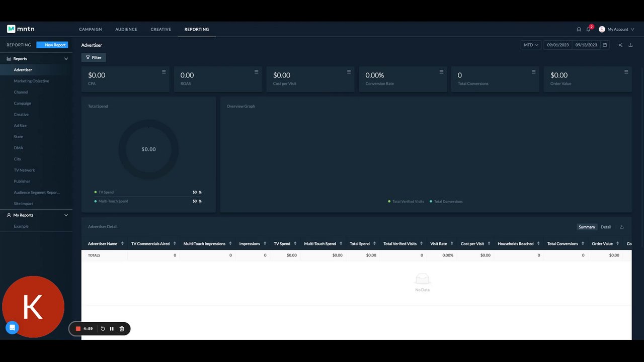Image resolution: width=644 pixels, height=362 pixels.
Task: Sort by TV Spend column
Action: (295, 244)
